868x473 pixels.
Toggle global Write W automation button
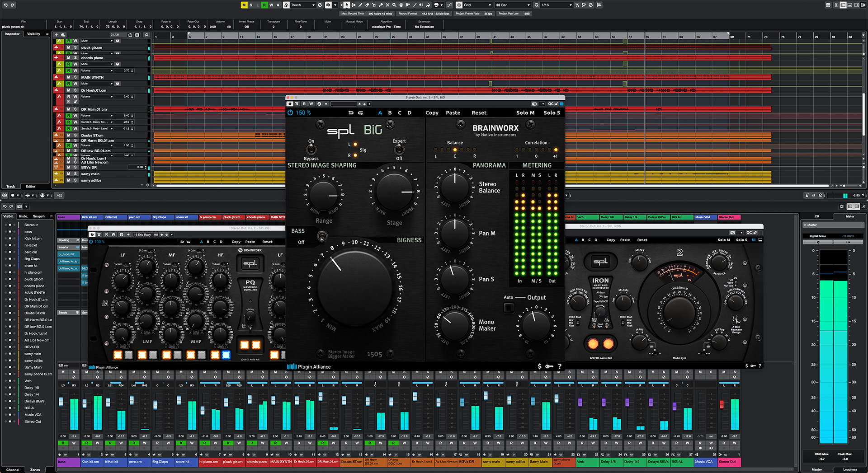coord(271,5)
